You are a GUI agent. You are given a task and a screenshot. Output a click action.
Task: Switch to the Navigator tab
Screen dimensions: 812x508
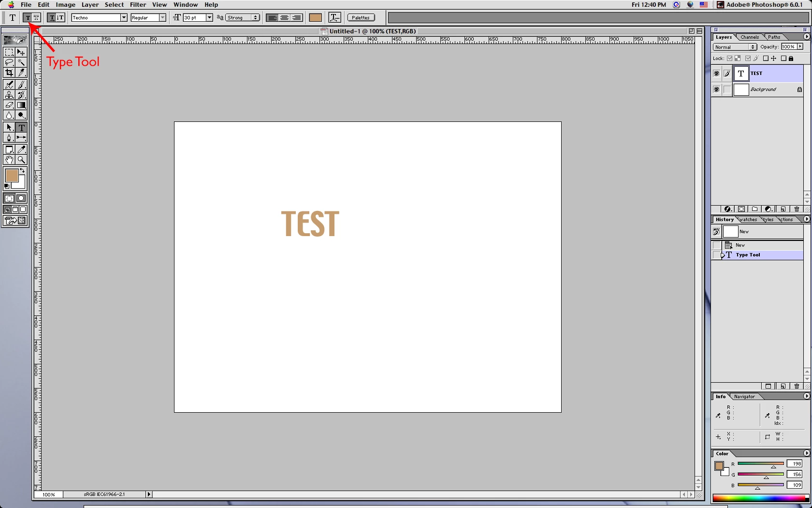coord(744,397)
